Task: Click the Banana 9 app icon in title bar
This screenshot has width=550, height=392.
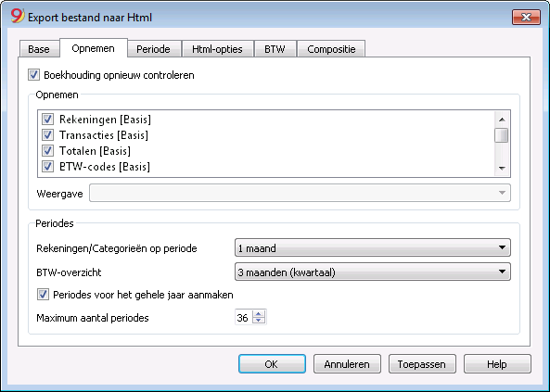Action: [x=17, y=16]
